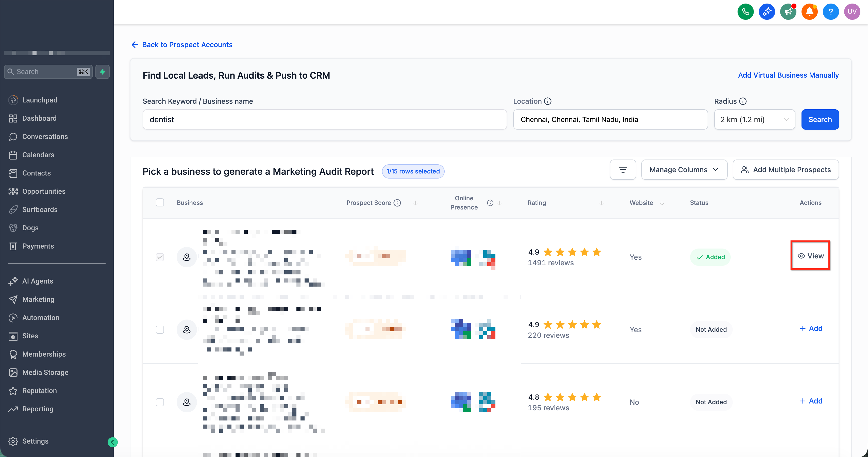Click the lightning bolt quick actions icon
868x457 pixels.
pos(103,72)
